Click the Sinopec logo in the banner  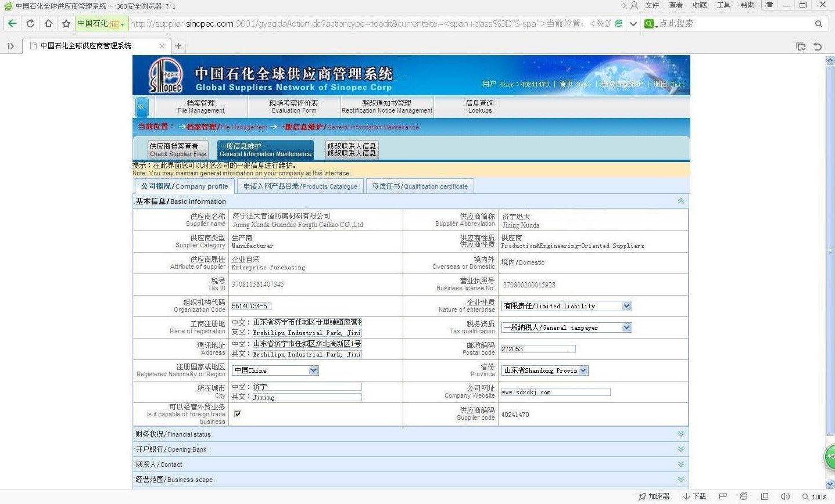click(x=165, y=75)
